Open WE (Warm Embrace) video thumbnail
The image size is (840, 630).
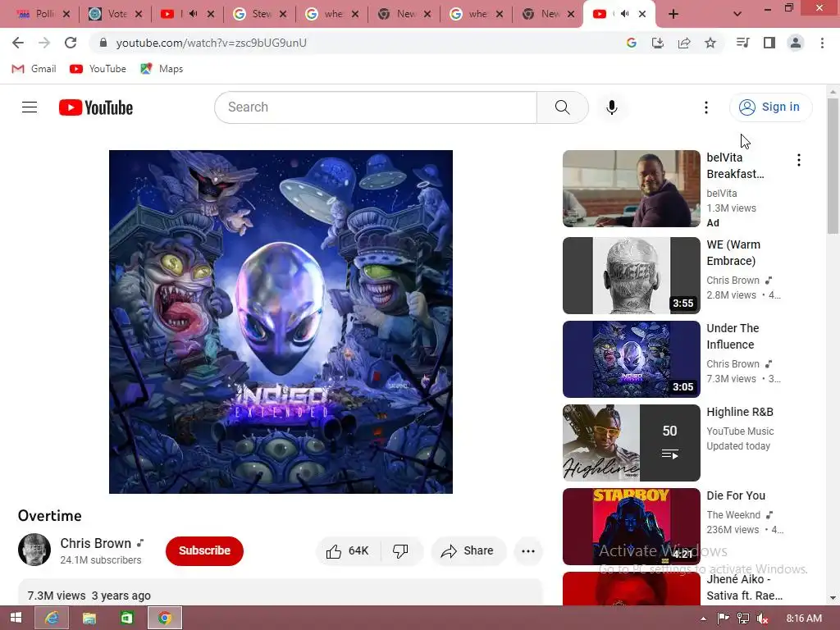coord(631,276)
